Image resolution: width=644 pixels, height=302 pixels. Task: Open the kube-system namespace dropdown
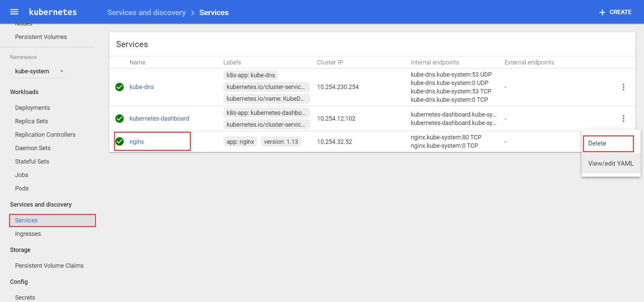(39, 71)
